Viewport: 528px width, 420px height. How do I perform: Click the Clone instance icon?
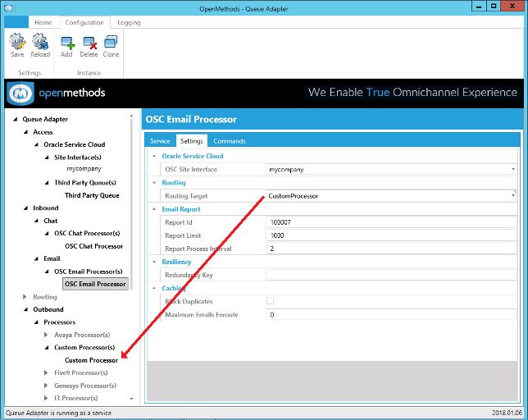(x=111, y=47)
